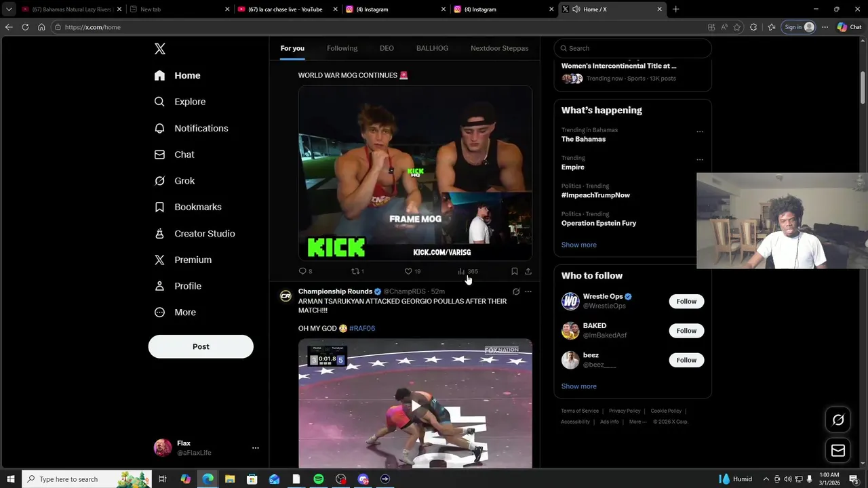Open Notifications from sidebar
The width and height of the screenshot is (868, 488).
(x=191, y=128)
